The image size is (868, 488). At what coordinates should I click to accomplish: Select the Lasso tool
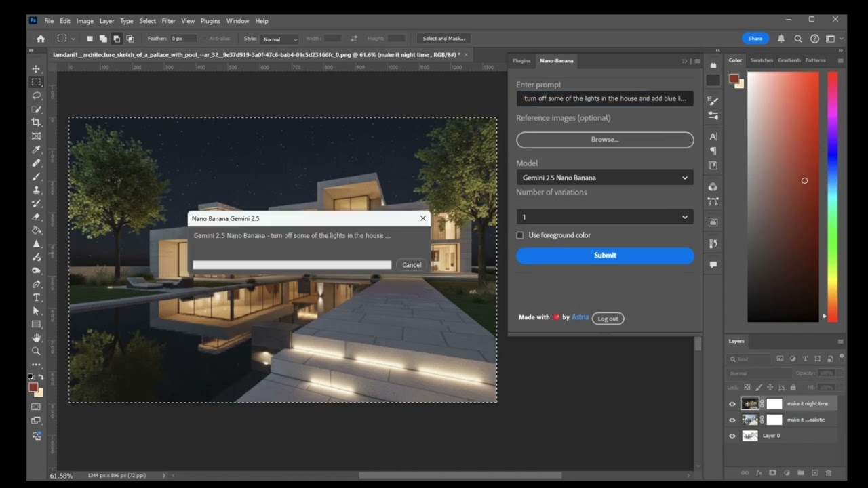coord(36,96)
